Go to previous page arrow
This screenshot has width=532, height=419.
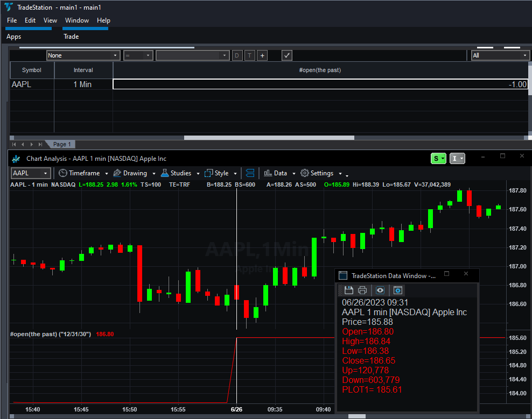[x=23, y=144]
